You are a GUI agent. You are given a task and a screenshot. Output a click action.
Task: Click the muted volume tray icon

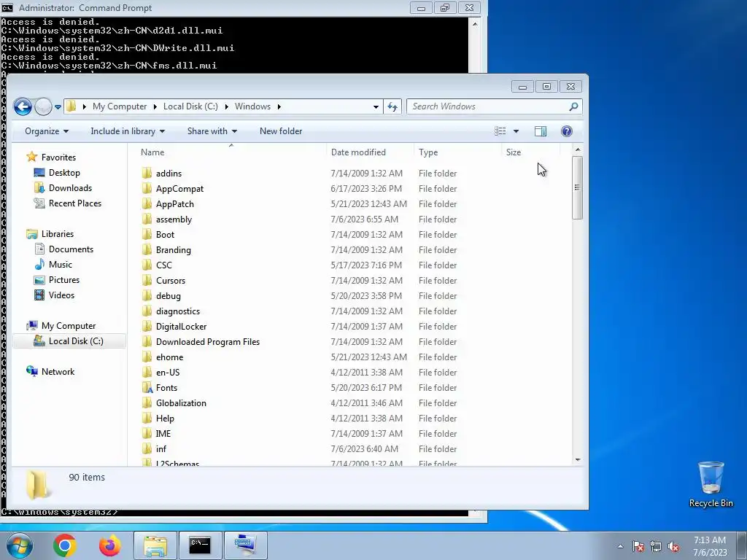pos(673,547)
